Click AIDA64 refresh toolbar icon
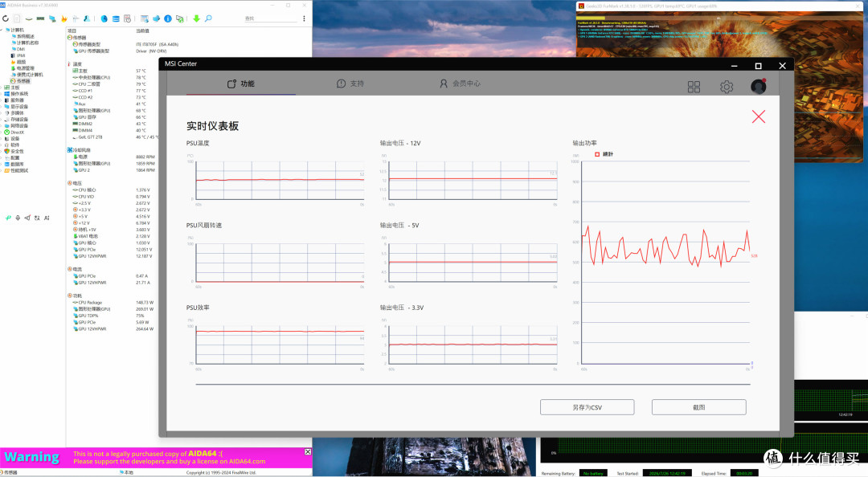868x477 pixels. pos(6,18)
